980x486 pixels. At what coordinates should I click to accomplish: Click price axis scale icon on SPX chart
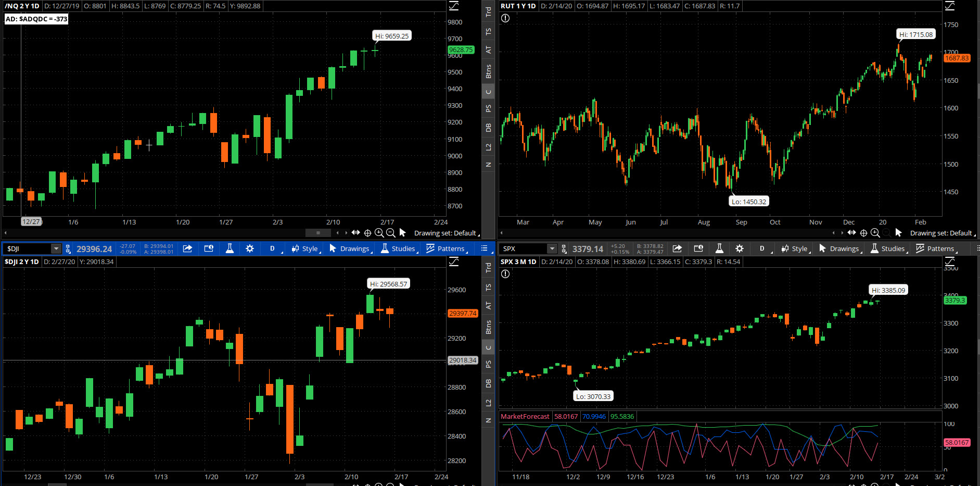[x=950, y=261]
